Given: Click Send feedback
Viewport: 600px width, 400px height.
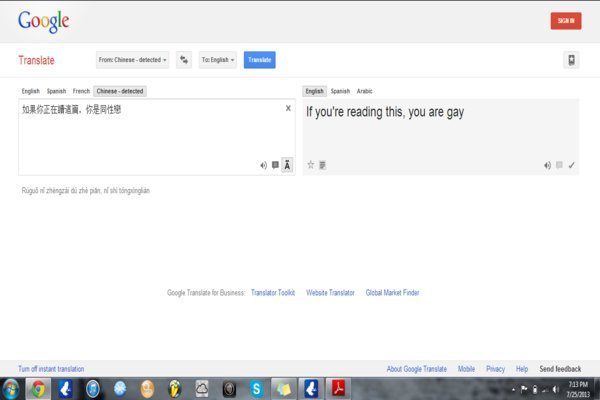Looking at the screenshot, I should 560,369.
